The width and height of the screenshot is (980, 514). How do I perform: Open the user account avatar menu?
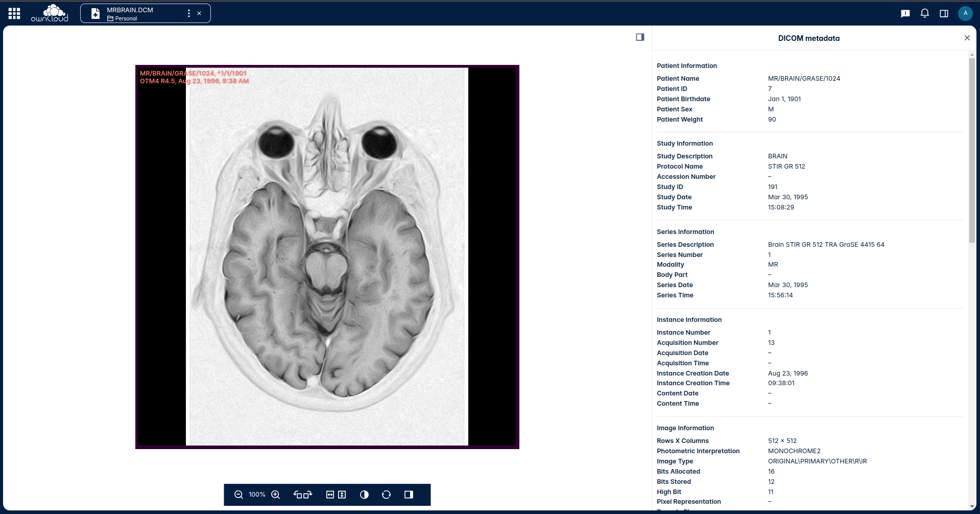(x=965, y=13)
